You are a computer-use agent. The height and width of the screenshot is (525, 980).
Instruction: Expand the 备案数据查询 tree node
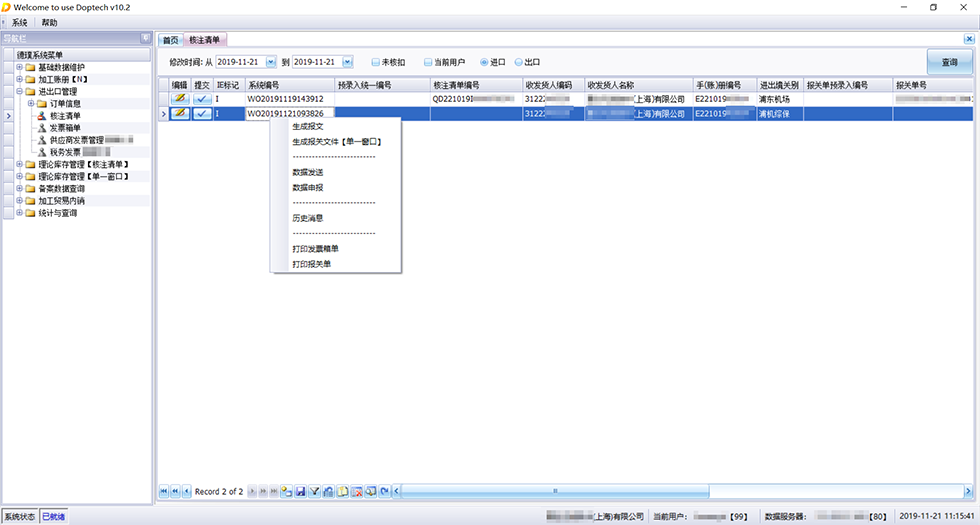[19, 188]
